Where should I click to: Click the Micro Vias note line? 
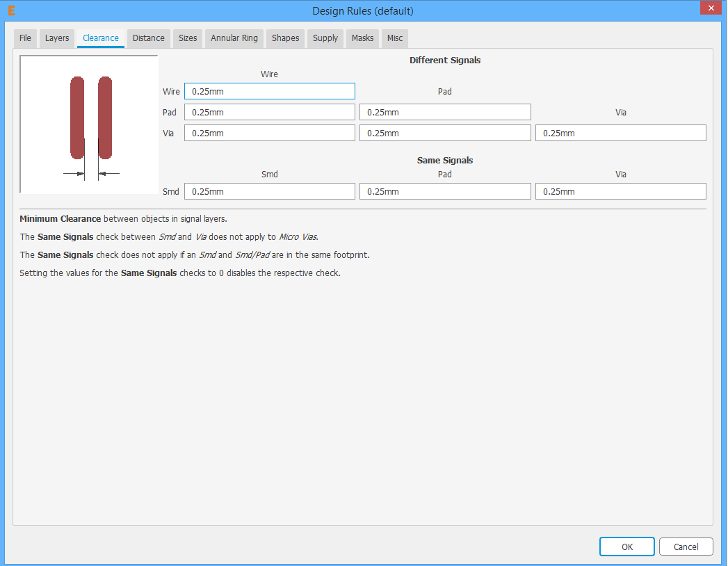pos(169,237)
